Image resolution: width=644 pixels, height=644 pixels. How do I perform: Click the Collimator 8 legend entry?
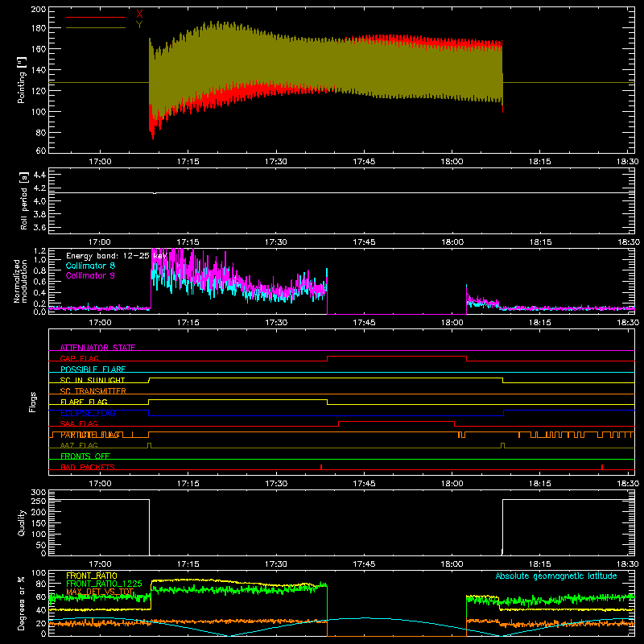[90, 266]
